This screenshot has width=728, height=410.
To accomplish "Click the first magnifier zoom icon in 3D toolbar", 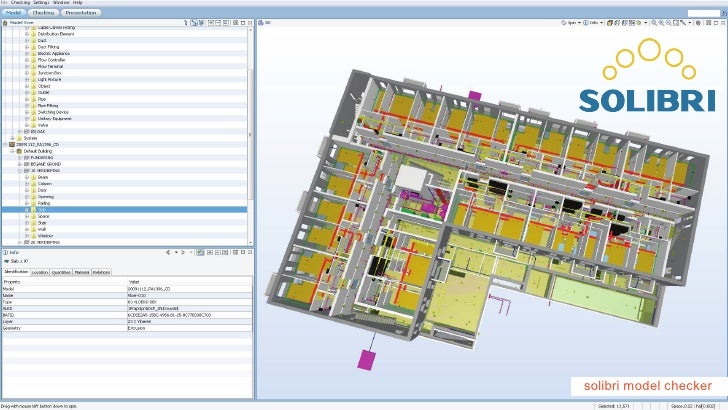I will [x=654, y=22].
